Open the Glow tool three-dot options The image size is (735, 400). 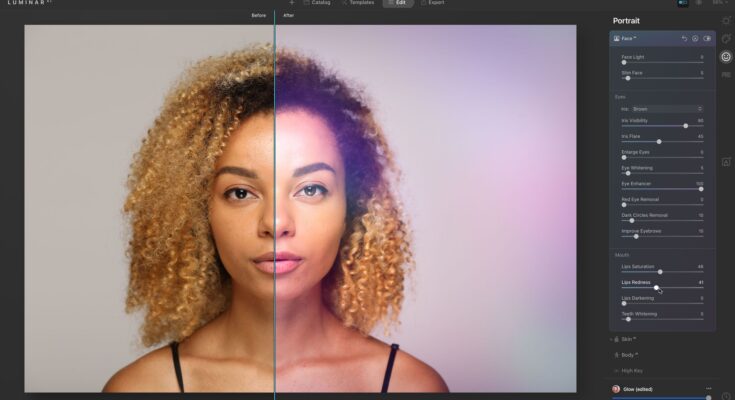click(709, 388)
